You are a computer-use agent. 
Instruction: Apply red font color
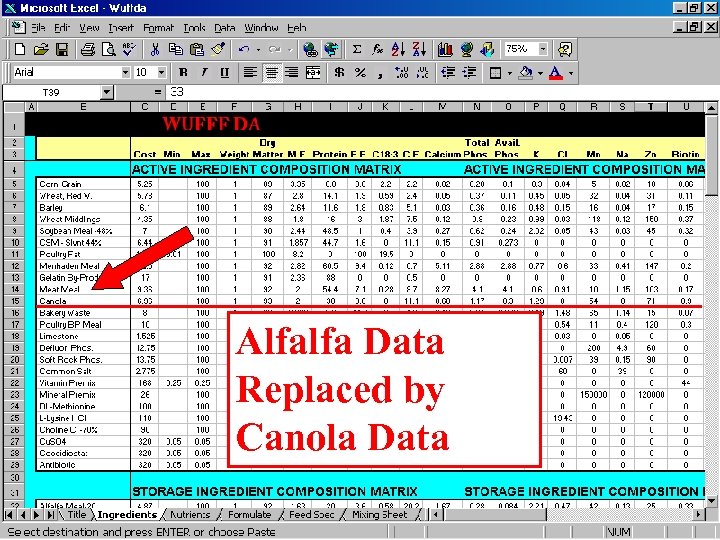(x=556, y=73)
